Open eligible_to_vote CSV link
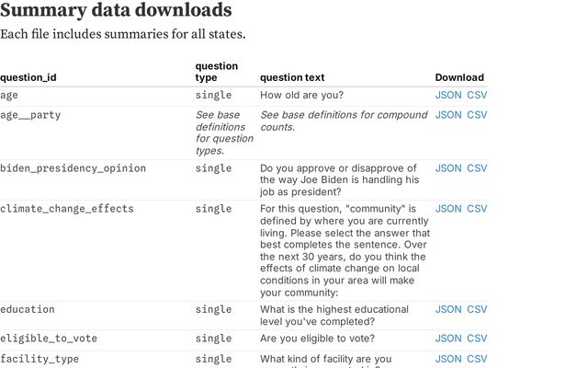Viewport: 588px width, 368px height. coord(477,339)
